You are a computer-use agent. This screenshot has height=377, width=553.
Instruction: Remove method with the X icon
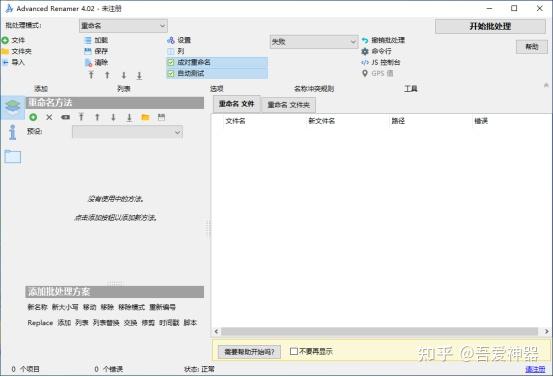tap(49, 117)
